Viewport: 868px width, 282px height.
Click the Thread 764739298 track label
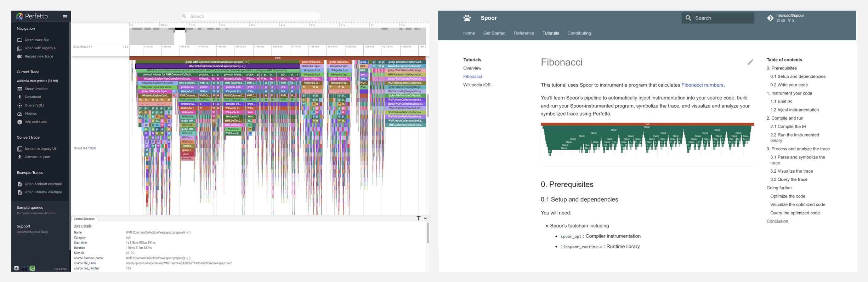pyautogui.click(x=85, y=148)
